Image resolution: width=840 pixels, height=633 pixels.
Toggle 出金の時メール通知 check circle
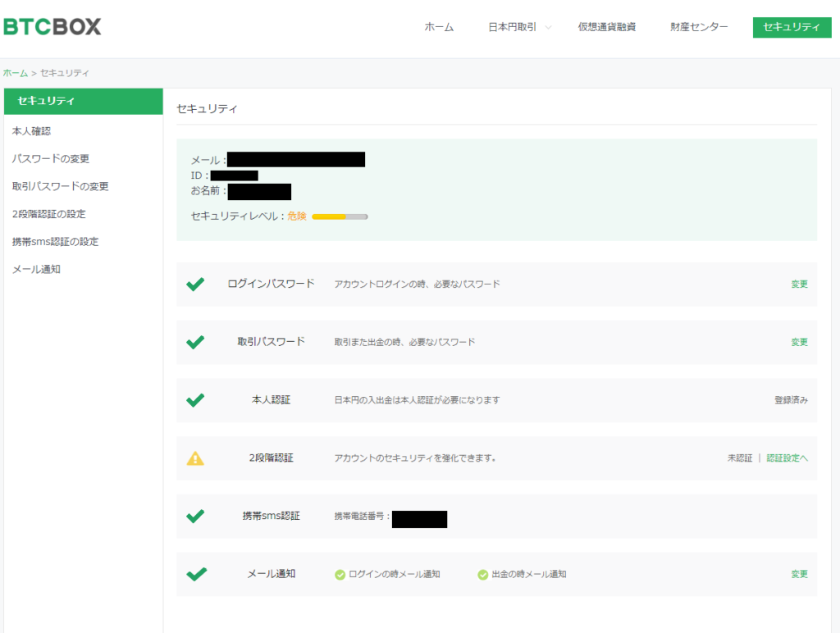tap(482, 575)
